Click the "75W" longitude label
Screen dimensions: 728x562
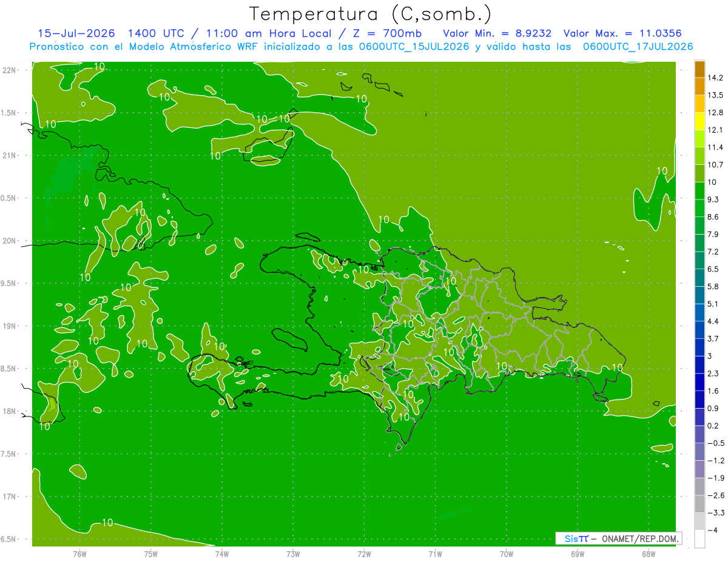point(151,554)
